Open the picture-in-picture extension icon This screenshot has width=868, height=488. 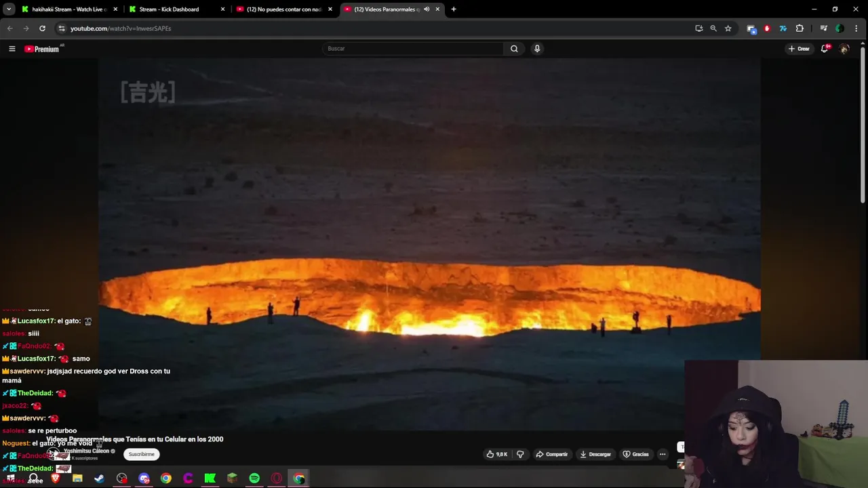point(751,28)
